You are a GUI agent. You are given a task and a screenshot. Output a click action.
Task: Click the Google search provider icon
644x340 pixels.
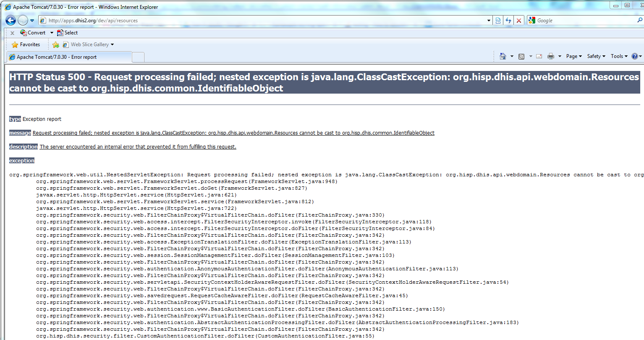[x=532, y=20]
